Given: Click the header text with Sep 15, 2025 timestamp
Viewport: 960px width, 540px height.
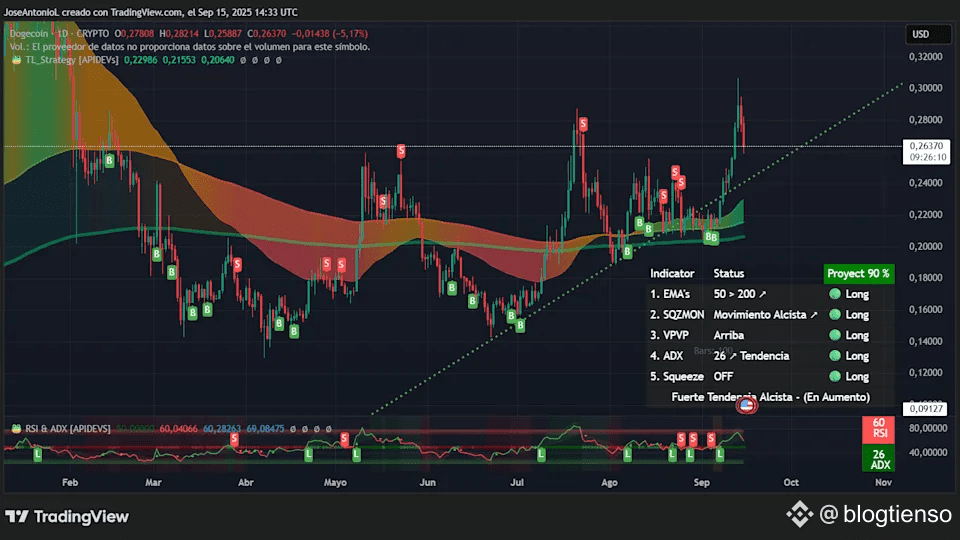Looking at the screenshot, I should tap(151, 12).
